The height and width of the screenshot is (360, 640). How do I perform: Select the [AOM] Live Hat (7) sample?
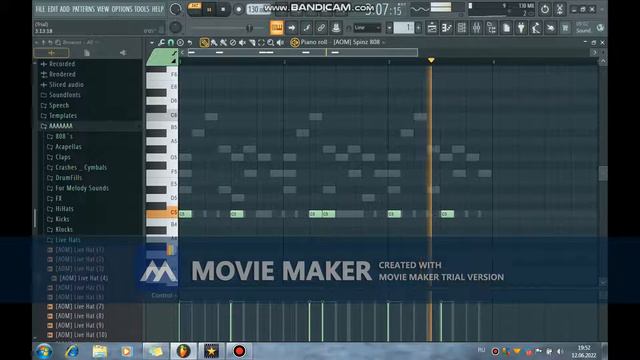click(x=80, y=307)
